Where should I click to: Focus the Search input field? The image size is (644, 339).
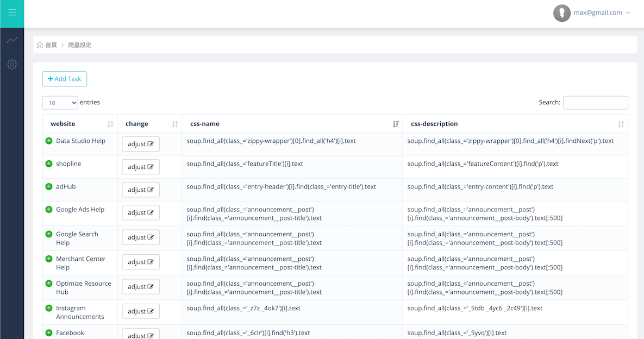click(x=595, y=103)
